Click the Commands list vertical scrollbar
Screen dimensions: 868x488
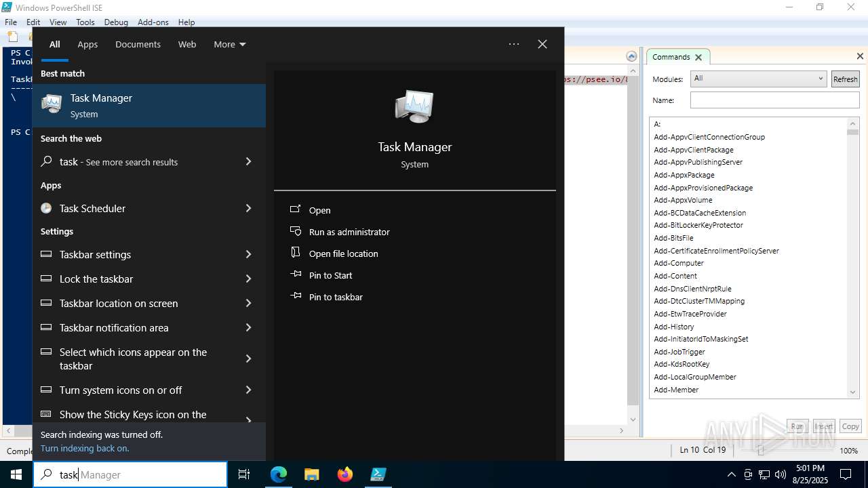[x=853, y=258]
